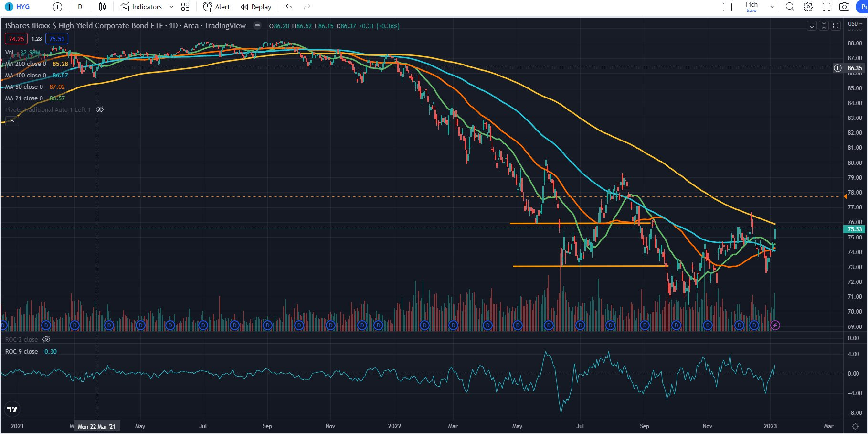
Task: Collapse the symbol legend status pill
Action: (257, 26)
